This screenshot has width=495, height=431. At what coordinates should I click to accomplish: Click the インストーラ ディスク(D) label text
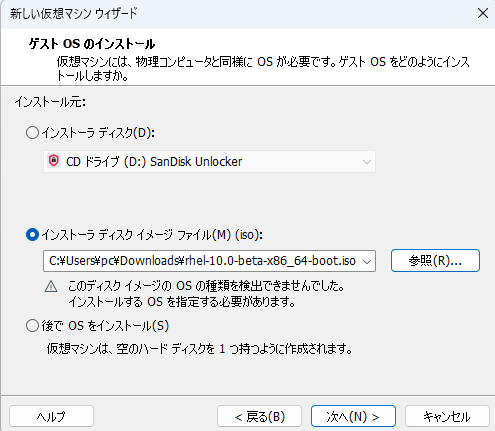pyautogui.click(x=98, y=133)
